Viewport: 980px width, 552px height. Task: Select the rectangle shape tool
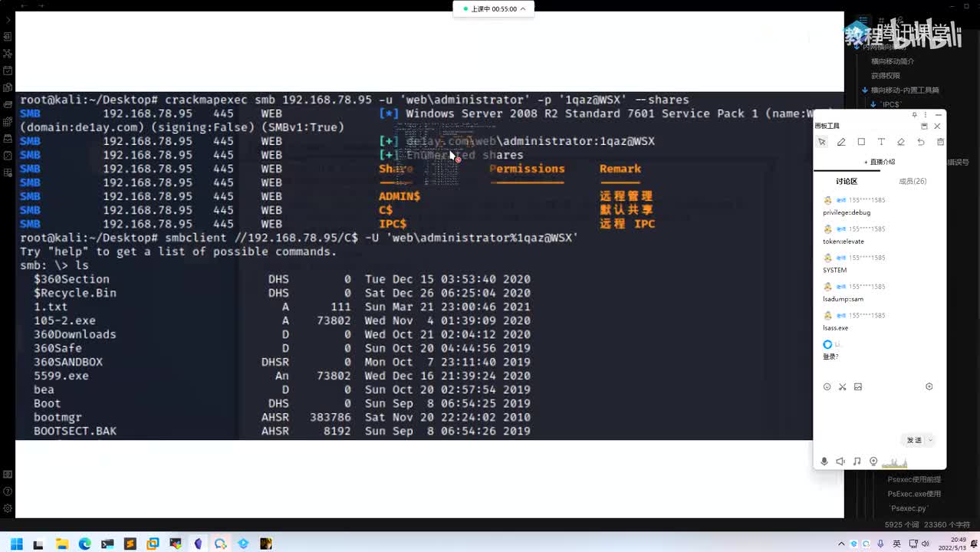pyautogui.click(x=861, y=142)
